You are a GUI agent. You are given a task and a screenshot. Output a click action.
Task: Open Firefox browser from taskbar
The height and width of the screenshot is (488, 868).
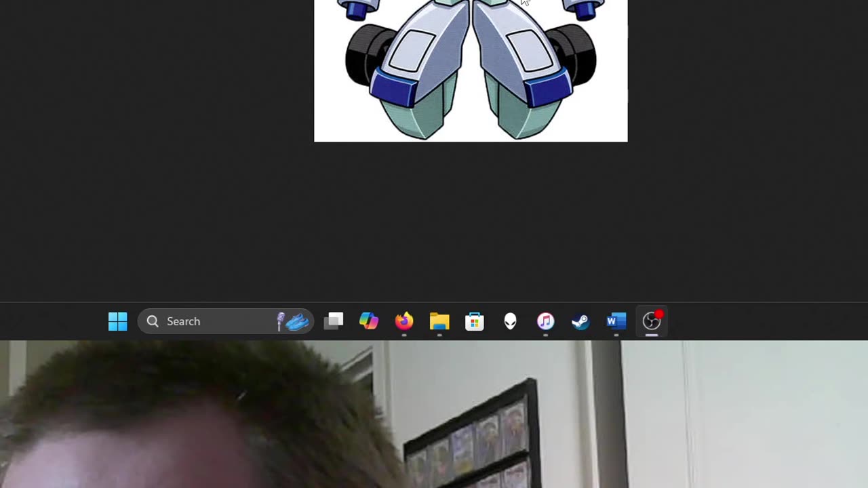tap(404, 321)
